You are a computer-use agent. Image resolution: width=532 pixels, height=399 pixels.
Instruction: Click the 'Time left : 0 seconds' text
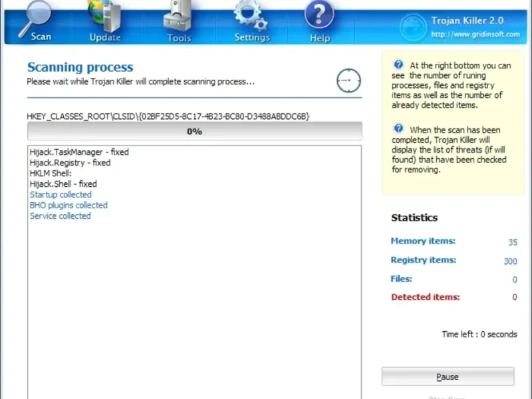pyautogui.click(x=479, y=334)
